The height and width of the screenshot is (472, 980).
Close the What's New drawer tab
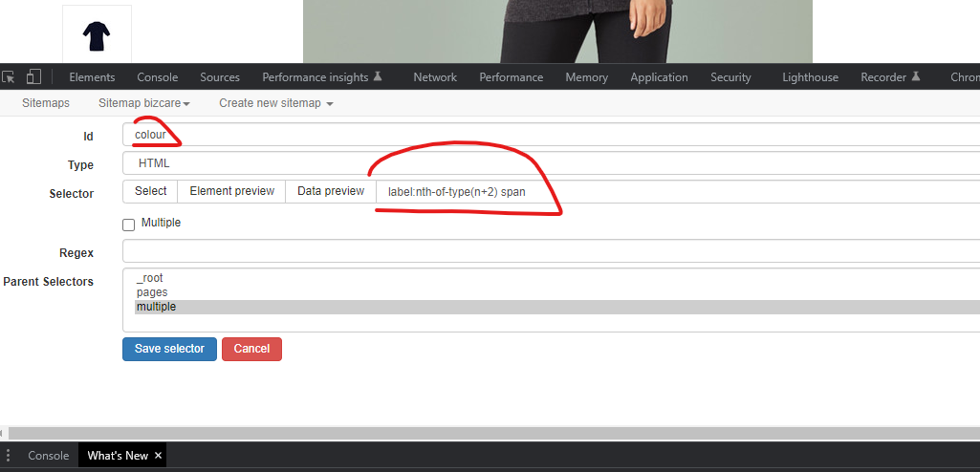[x=159, y=456]
